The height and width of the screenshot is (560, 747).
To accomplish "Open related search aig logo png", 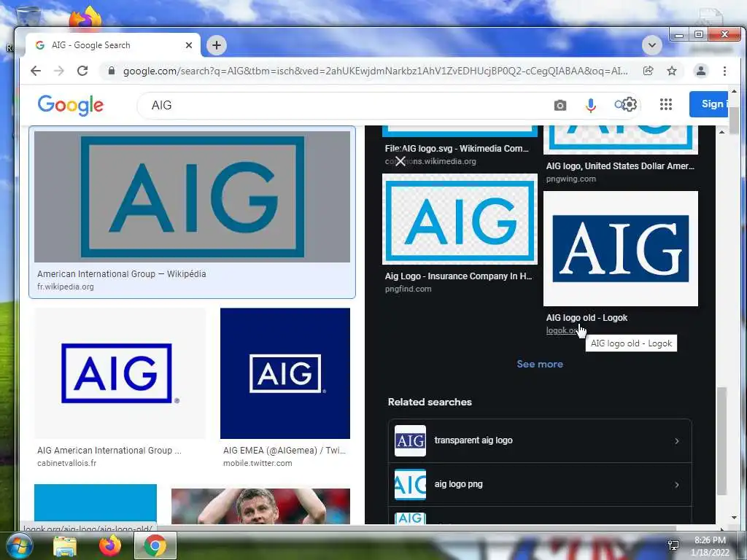I will [x=540, y=484].
